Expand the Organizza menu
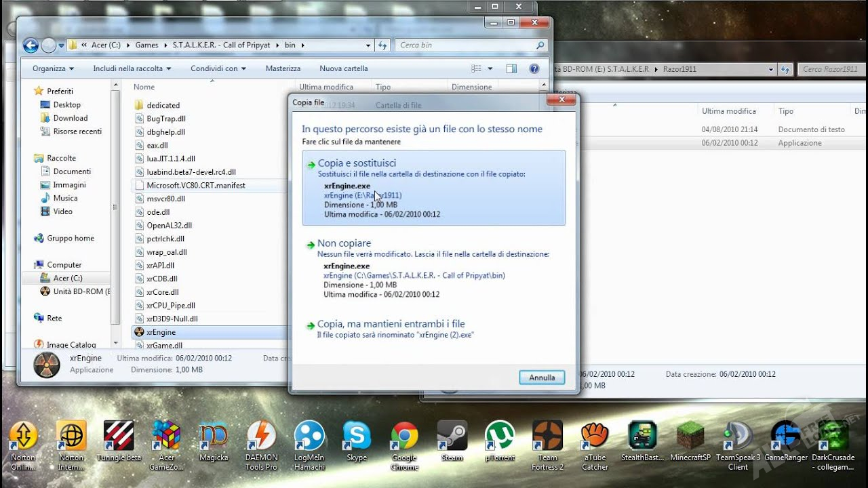The height and width of the screenshot is (488, 868). coord(53,68)
